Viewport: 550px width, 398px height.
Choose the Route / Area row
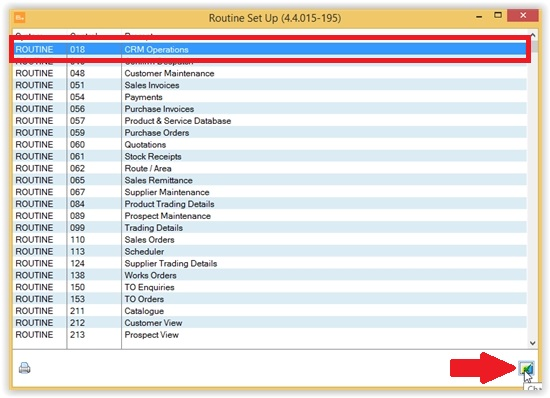pos(269,169)
